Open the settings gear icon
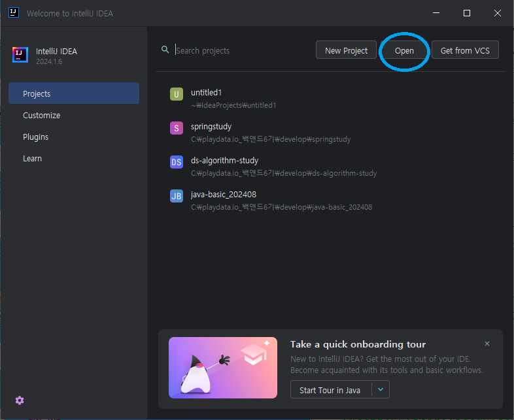The image size is (514, 420). point(20,400)
